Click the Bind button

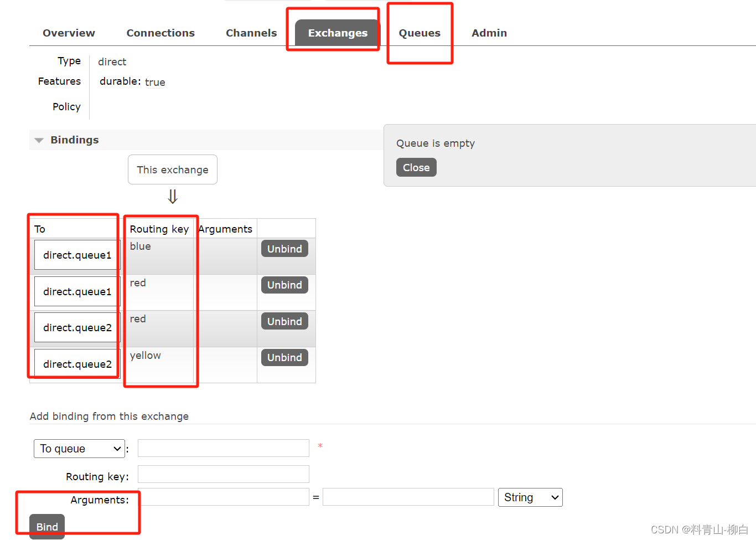tap(47, 527)
